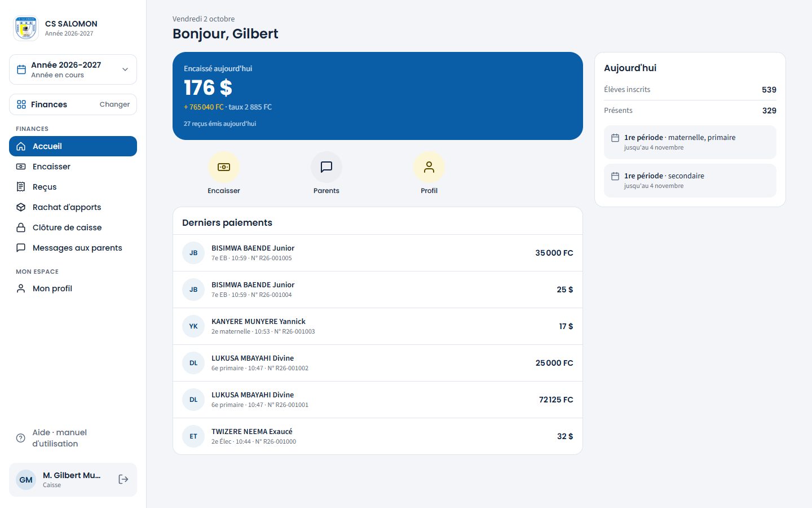Click the Élèves inscrits count 539
812x508 pixels.
click(769, 90)
